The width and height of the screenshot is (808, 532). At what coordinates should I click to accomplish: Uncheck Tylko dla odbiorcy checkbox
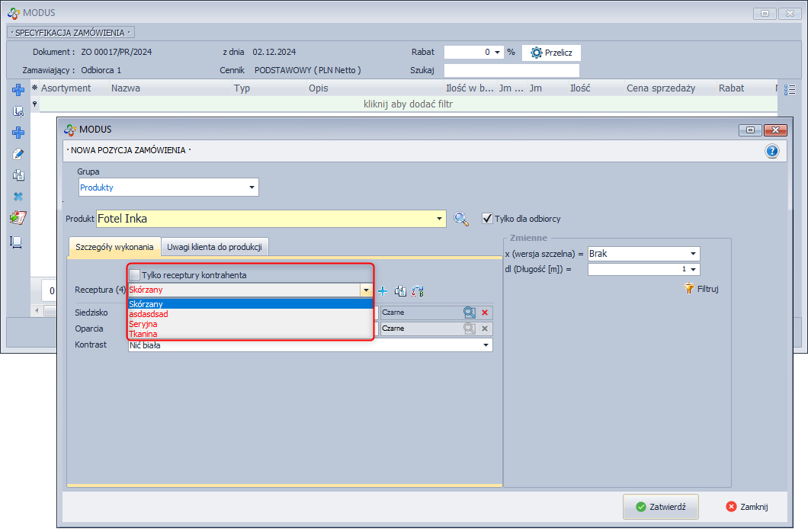click(487, 219)
